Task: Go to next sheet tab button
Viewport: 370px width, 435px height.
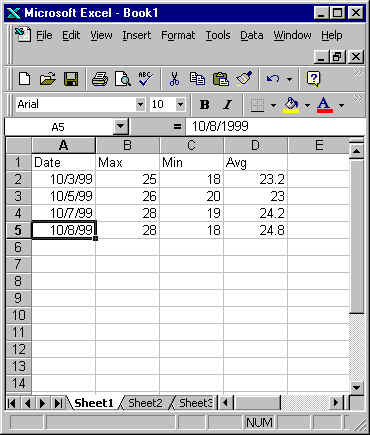Action: click(x=42, y=403)
